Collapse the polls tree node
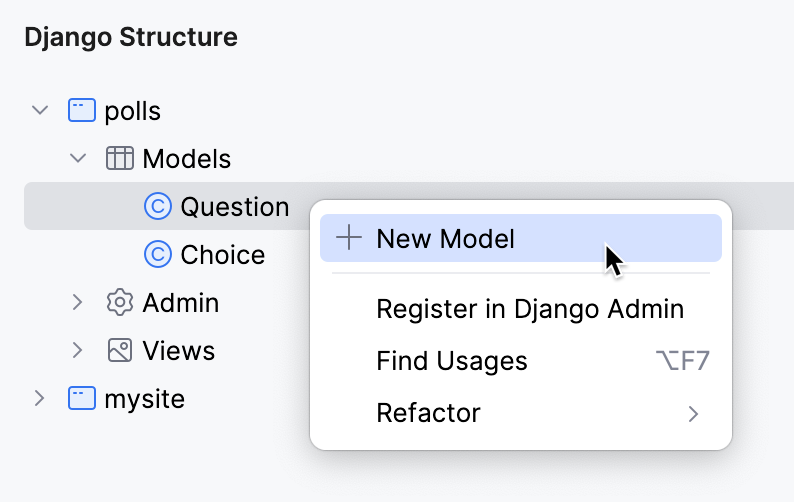 coord(40,110)
